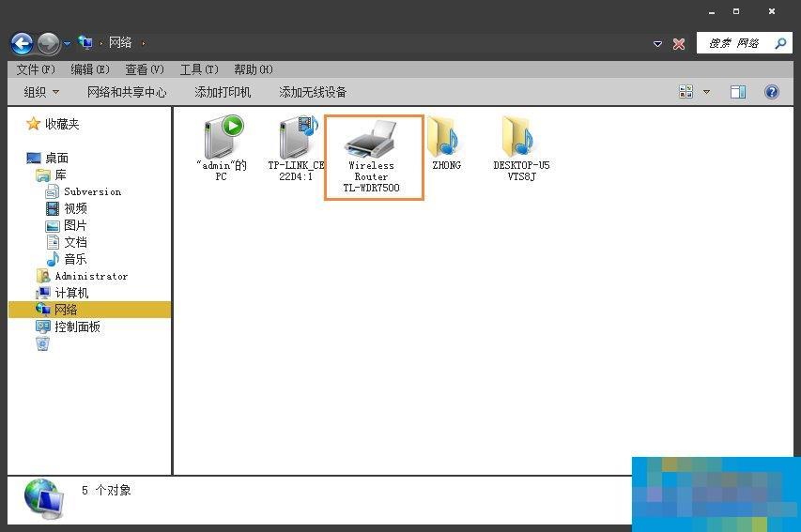The image size is (801, 532).
Task: Open the 帮助(H) menu
Action: pos(254,69)
